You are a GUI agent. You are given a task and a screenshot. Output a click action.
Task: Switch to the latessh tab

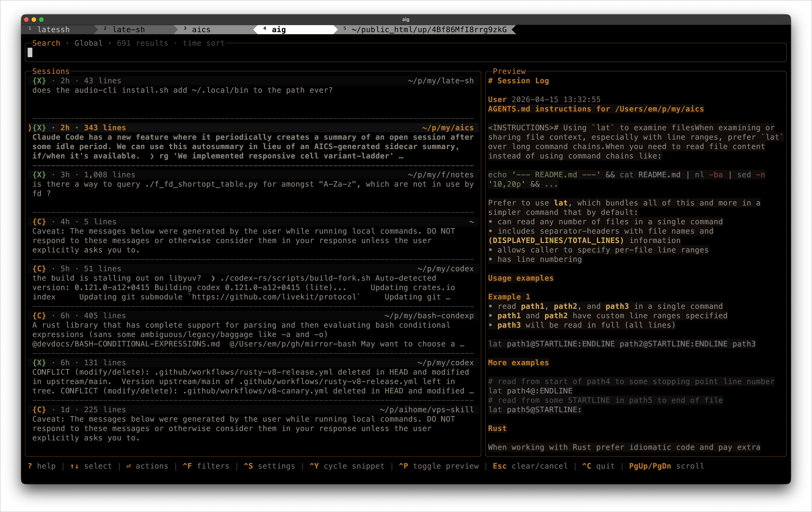(53, 30)
